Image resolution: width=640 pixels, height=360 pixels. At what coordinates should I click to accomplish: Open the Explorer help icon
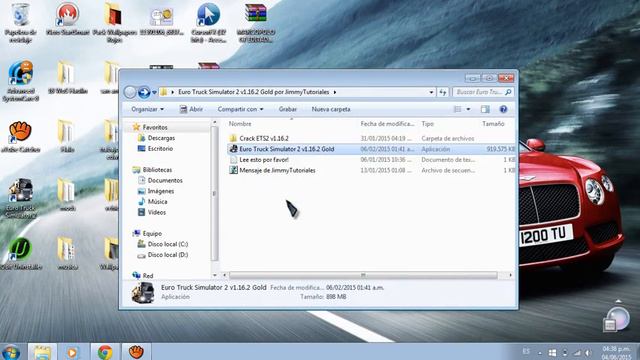503,109
